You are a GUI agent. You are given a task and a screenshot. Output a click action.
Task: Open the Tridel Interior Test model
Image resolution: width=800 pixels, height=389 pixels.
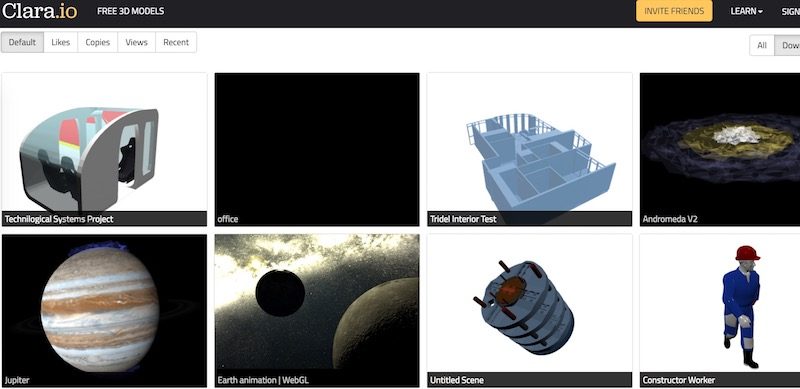pyautogui.click(x=530, y=149)
